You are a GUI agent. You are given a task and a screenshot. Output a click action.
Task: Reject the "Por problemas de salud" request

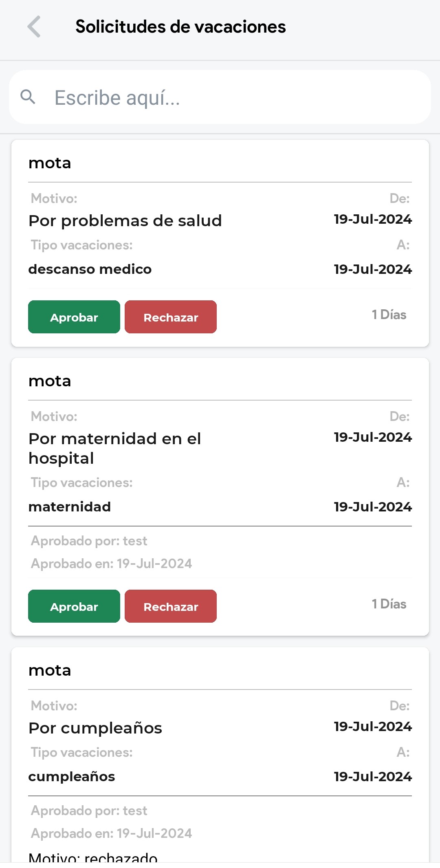pyautogui.click(x=171, y=317)
